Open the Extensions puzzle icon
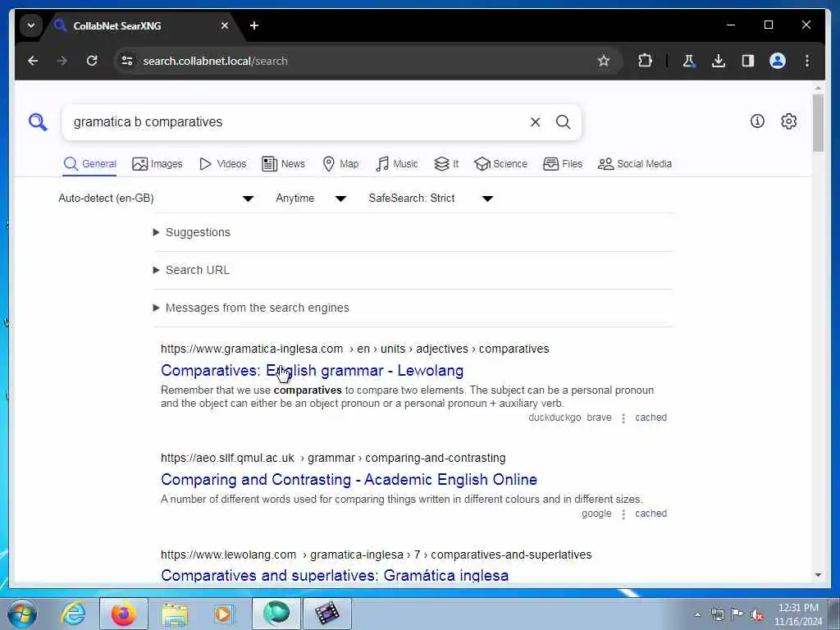 pyautogui.click(x=645, y=61)
